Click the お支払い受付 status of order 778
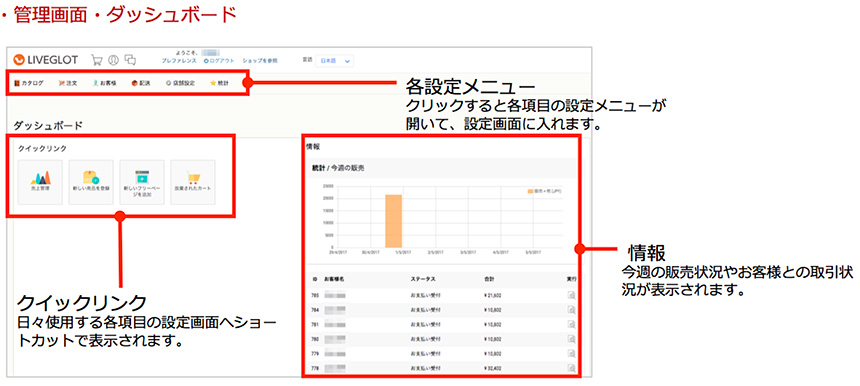Screen dimensions: 860x386 [425, 368]
